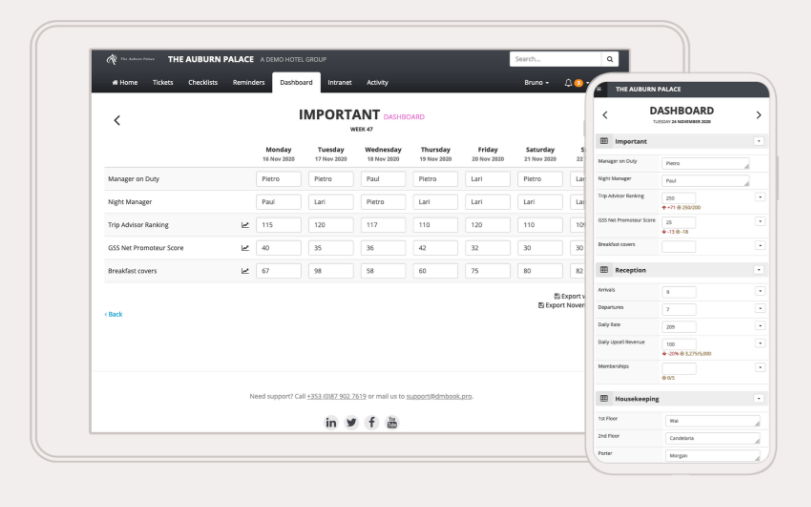Open the phone hamburger menu
Viewport: 811px width, 507px height.
pos(599,89)
